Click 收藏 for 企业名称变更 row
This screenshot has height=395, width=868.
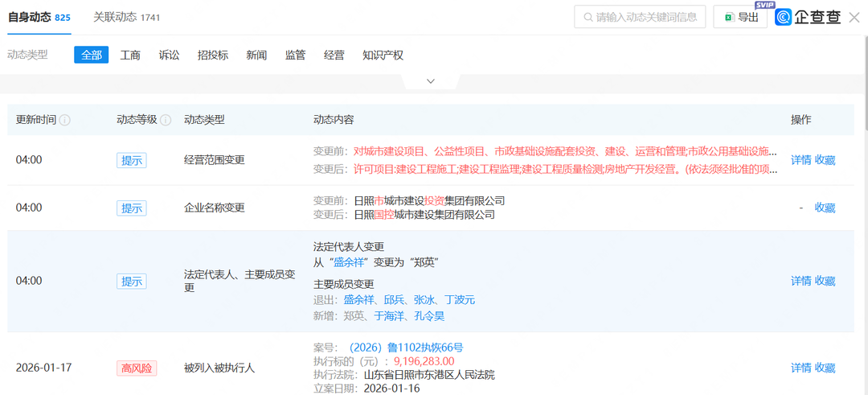825,208
